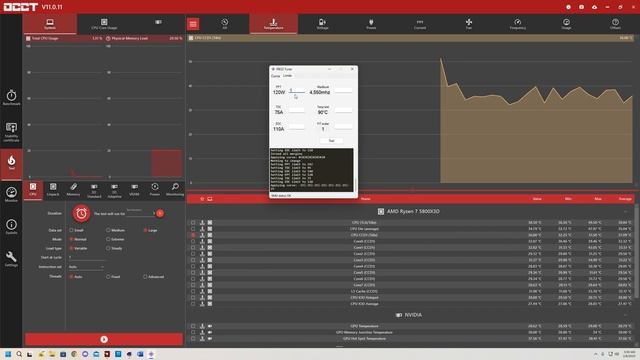Click the graph icon of the GPU Temperature row

click(202, 326)
